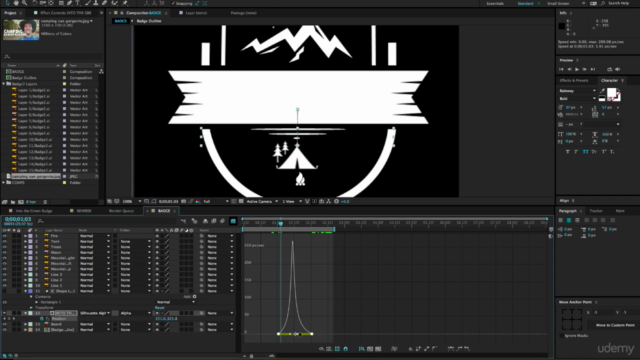Expand the Transform property group
Screen dimensions: 640x360
click(31, 308)
